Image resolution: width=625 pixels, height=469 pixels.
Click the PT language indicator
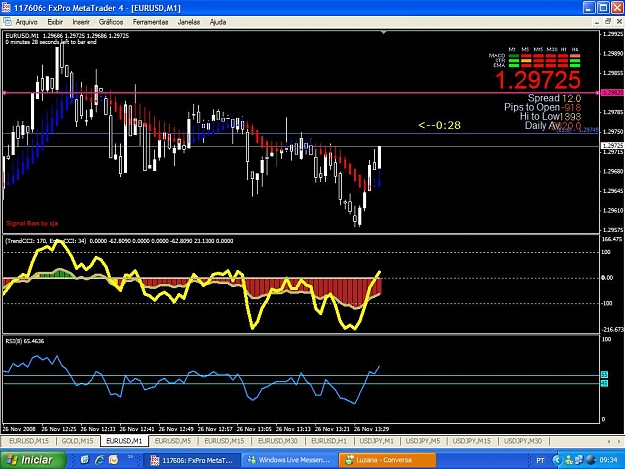click(x=540, y=461)
